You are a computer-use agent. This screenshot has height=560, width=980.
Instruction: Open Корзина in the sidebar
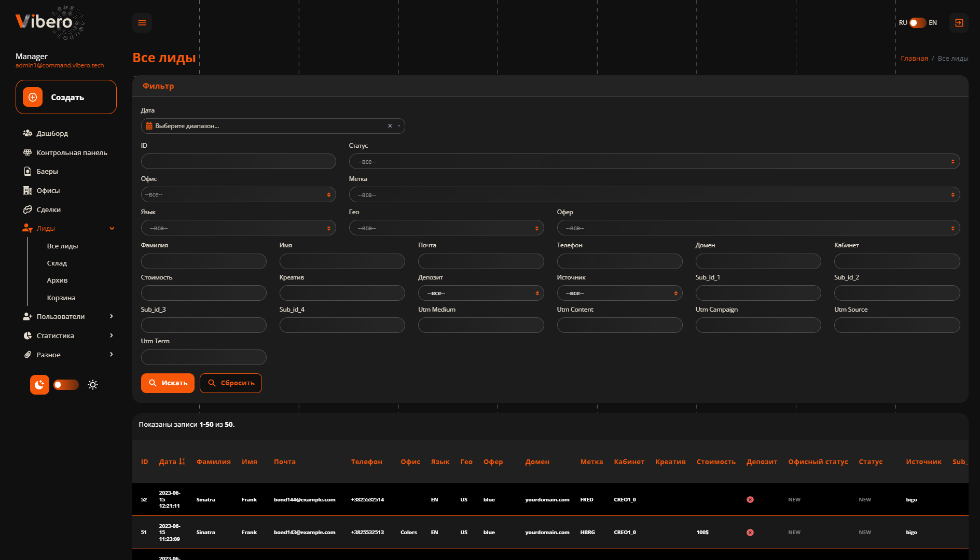[x=61, y=298]
